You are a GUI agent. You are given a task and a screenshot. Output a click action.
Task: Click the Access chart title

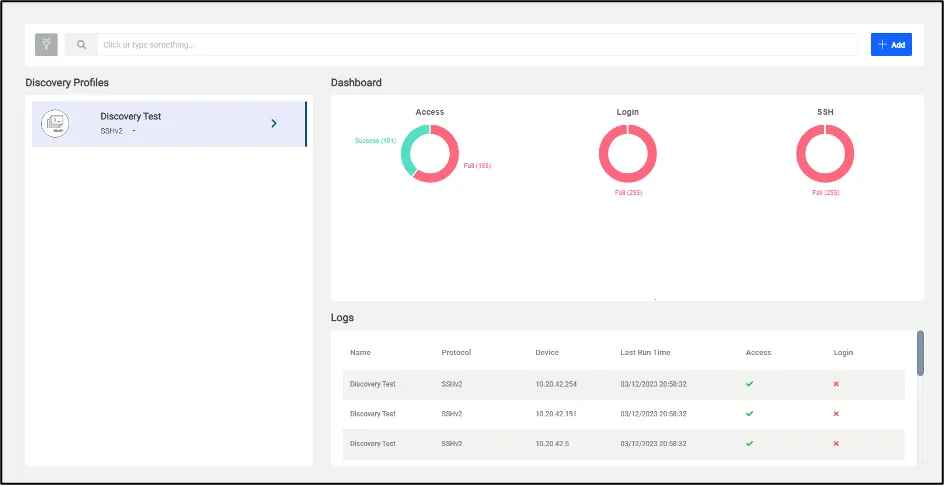pos(429,112)
